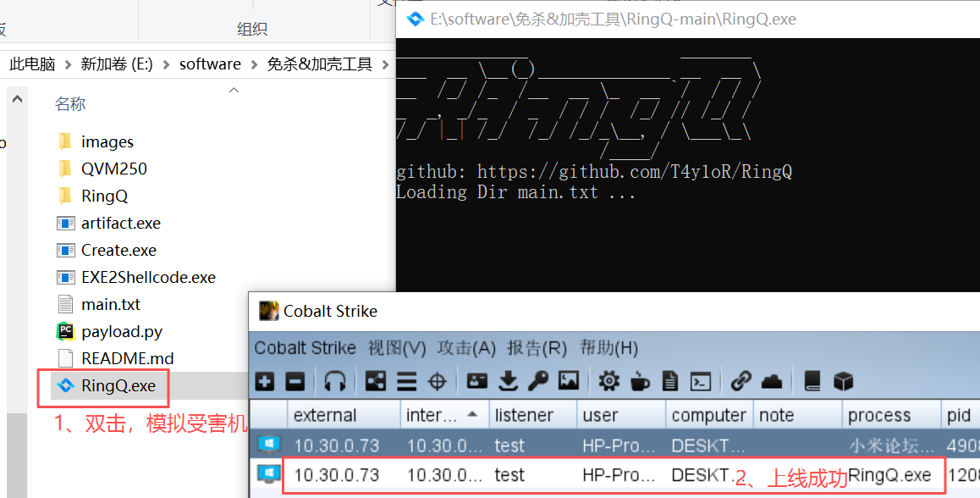Go to 此电脑 in breadcrumb
The image size is (980, 498).
click(x=32, y=64)
